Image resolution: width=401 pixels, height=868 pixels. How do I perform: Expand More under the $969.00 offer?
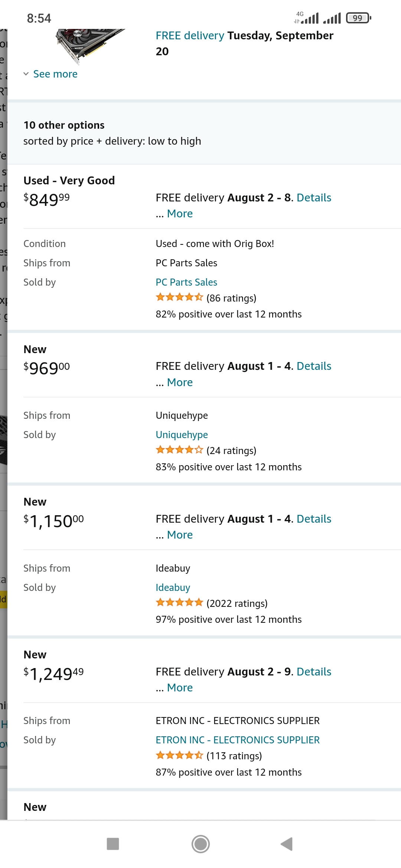point(180,382)
